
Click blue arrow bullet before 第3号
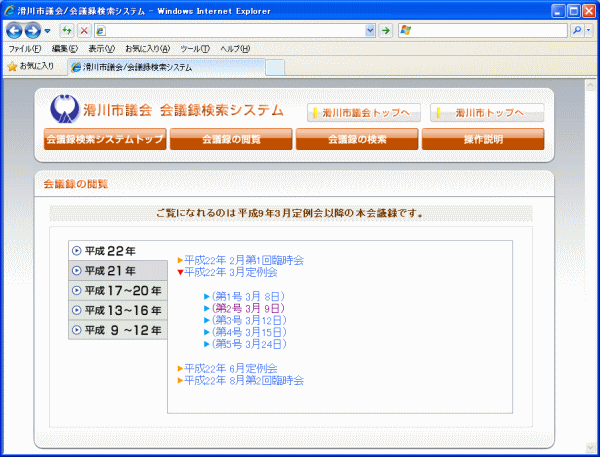[207, 320]
